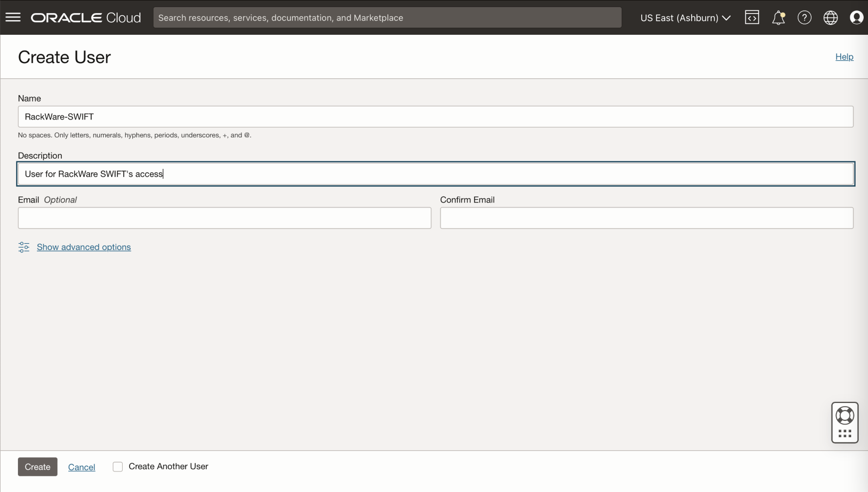
Task: Expand the US East (Ashburn) region dropdown
Action: [x=685, y=18]
